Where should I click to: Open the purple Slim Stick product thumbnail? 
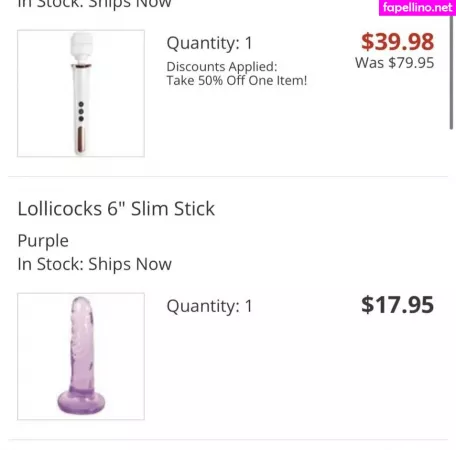pyautogui.click(x=81, y=356)
